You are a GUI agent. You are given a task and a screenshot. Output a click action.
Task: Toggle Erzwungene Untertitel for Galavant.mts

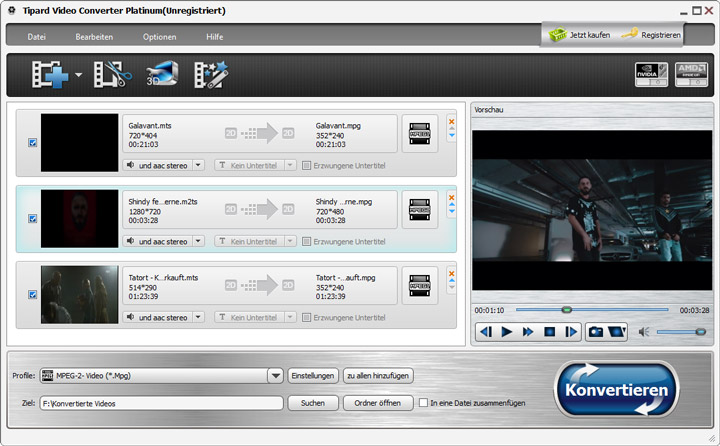[306, 165]
